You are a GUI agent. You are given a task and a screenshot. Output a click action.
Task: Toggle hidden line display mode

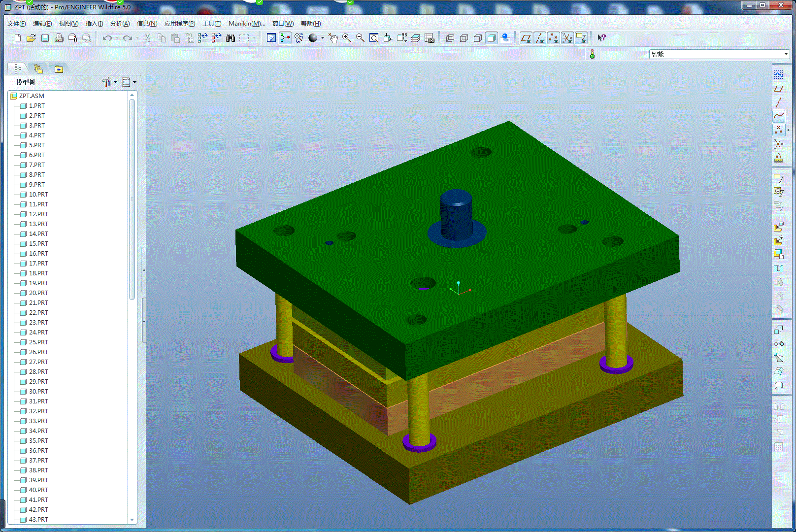(464, 38)
